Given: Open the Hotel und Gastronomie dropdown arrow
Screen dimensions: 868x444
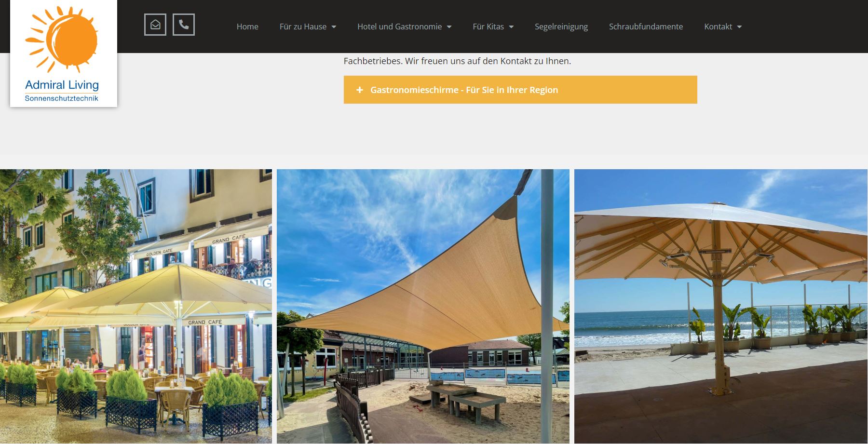Looking at the screenshot, I should pos(449,27).
